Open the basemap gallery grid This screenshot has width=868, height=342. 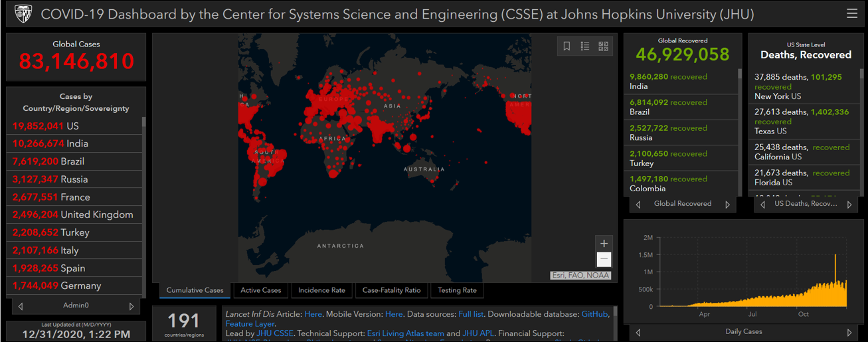click(x=603, y=46)
